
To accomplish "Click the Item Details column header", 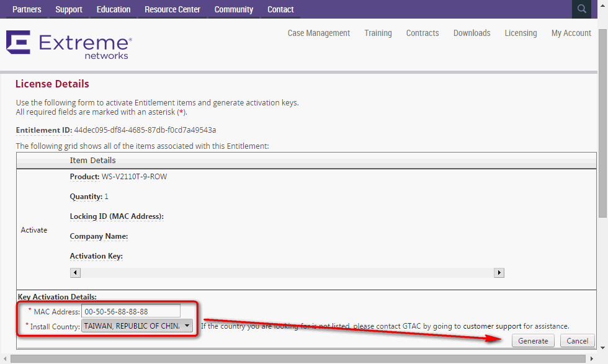I will (92, 160).
